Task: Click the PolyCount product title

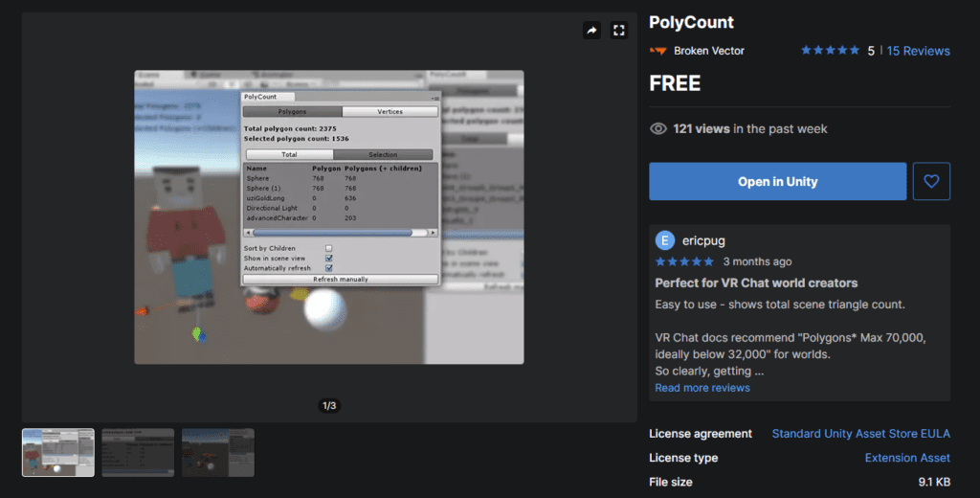Action: click(x=691, y=23)
